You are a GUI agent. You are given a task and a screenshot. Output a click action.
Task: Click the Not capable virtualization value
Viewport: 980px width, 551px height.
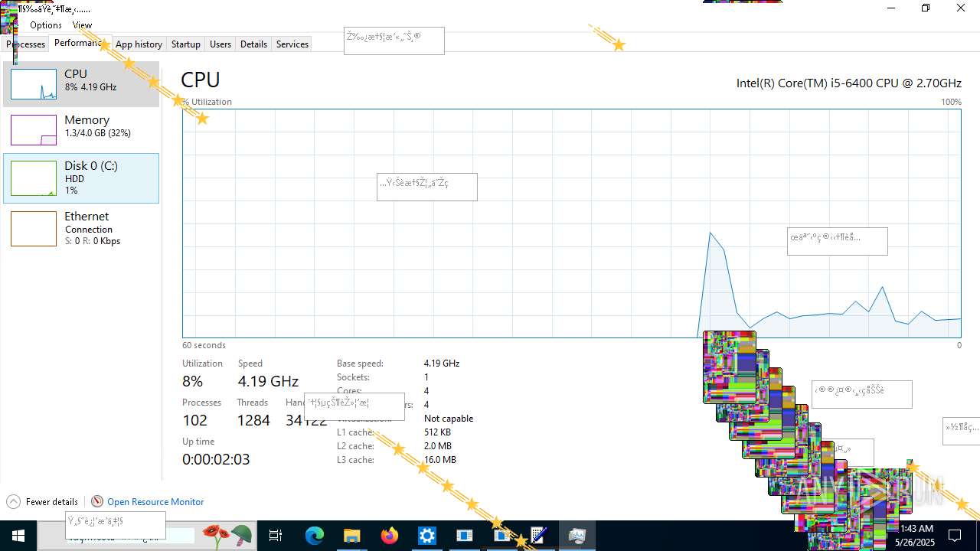pos(449,419)
